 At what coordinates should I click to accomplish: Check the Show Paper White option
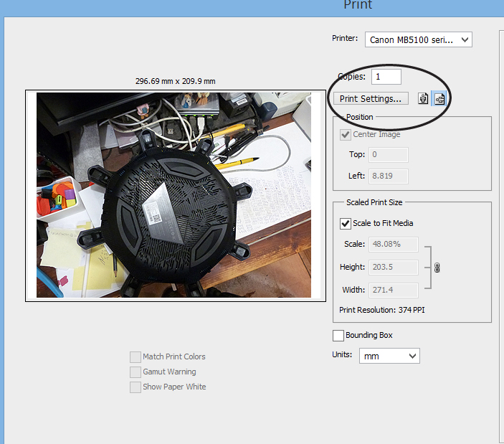click(135, 387)
